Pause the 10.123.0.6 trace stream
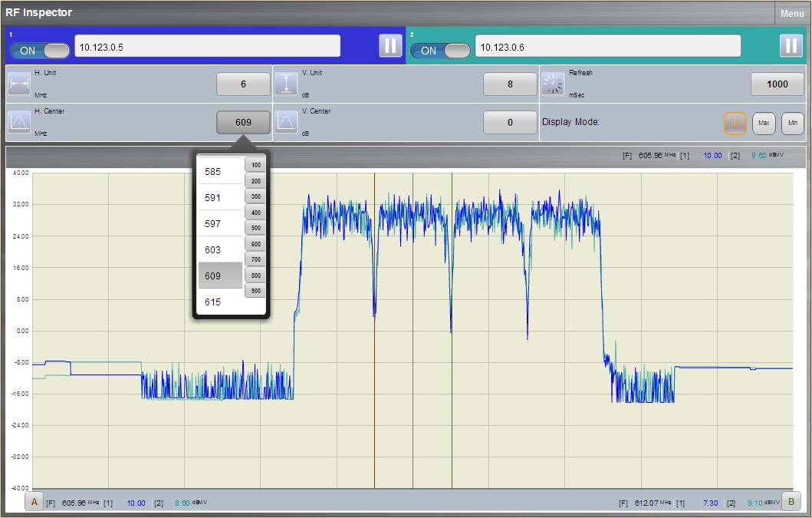 pyautogui.click(x=791, y=45)
